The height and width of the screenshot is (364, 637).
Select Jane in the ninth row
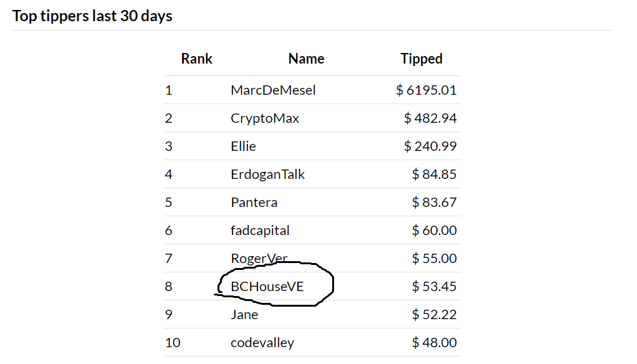[244, 314]
